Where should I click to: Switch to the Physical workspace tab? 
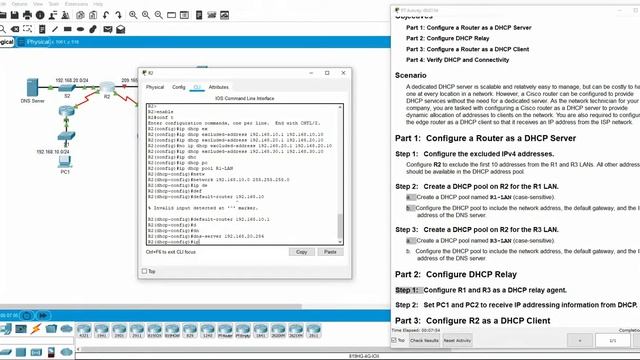(x=34, y=42)
